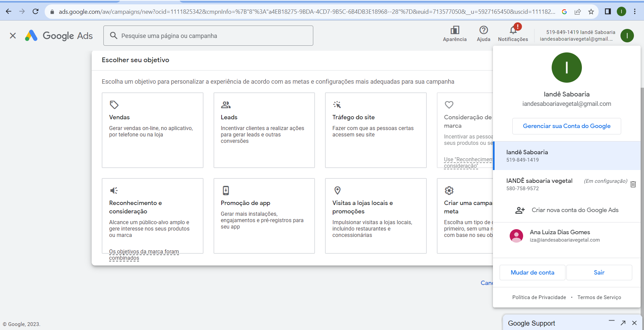Image resolution: width=644 pixels, height=330 pixels.
Task: Open the Google icon in address bar
Action: pyautogui.click(x=564, y=12)
